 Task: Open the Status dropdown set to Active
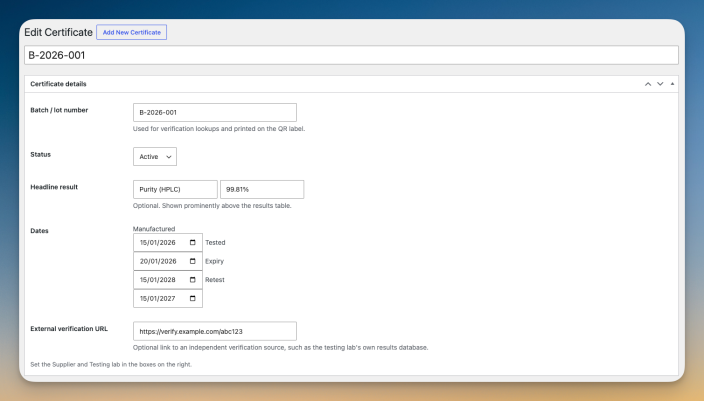155,157
